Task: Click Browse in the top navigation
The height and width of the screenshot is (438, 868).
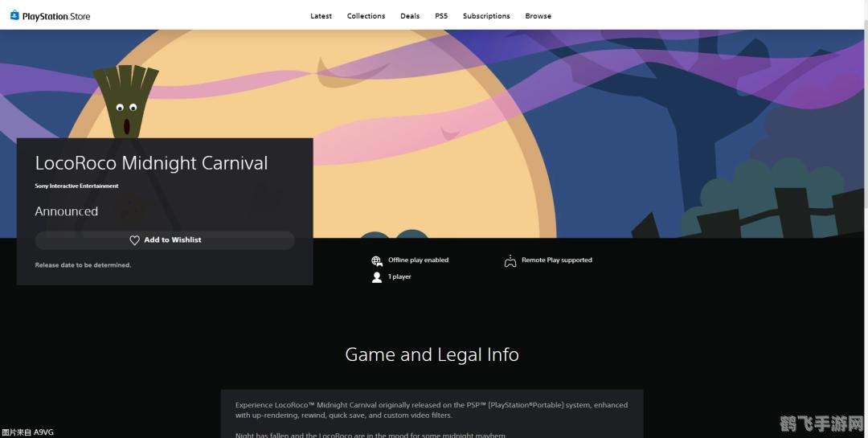Action: coord(538,16)
